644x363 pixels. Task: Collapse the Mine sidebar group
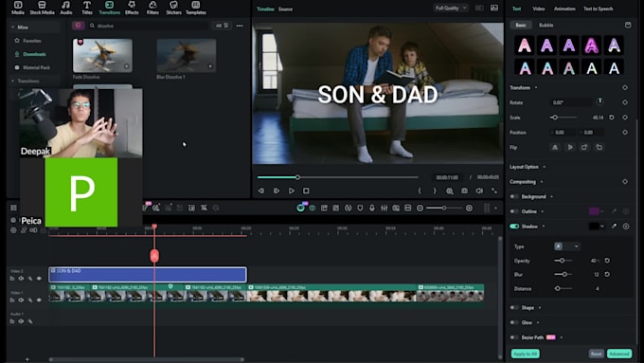12,27
